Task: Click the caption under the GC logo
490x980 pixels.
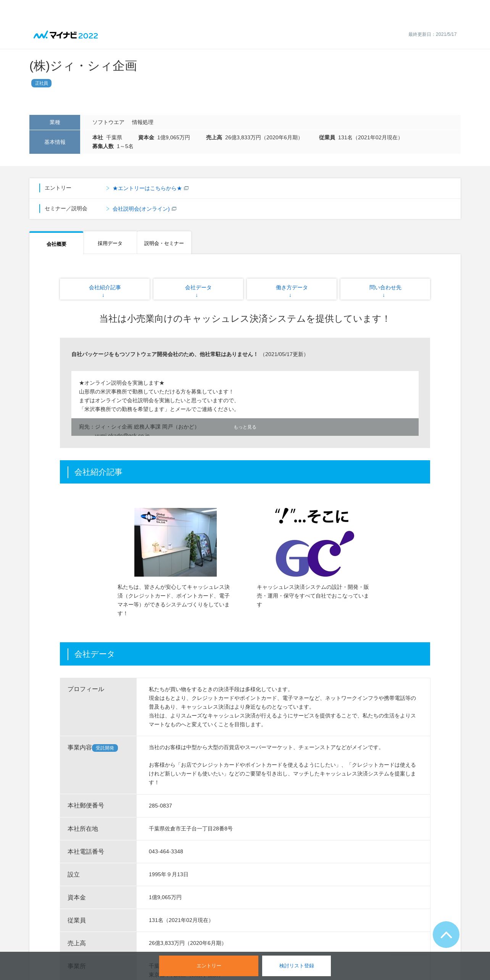Action: 313,596
